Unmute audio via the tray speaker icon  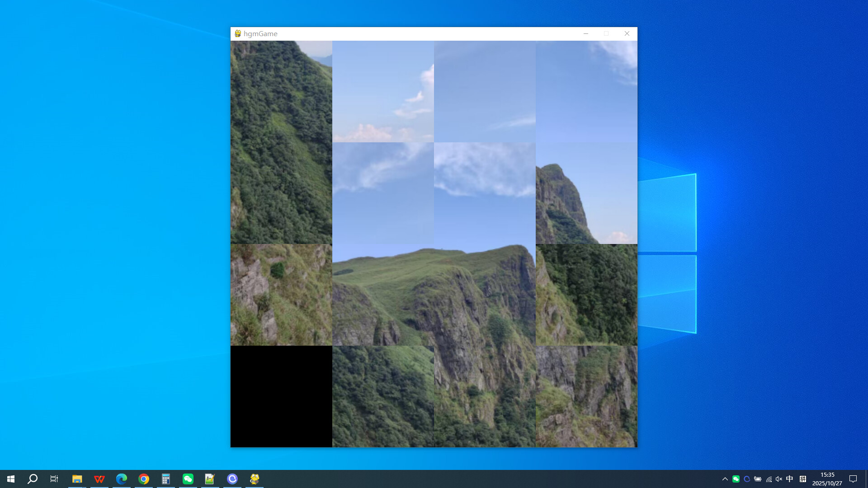tap(778, 479)
